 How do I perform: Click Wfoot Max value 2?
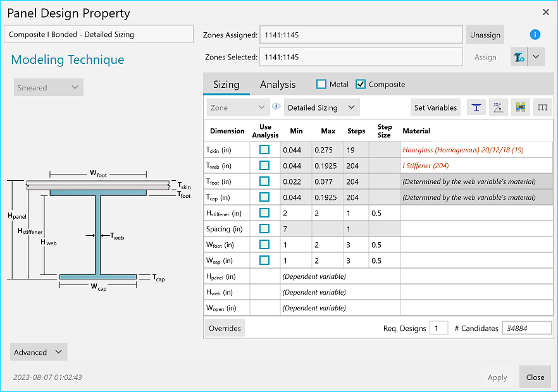[328, 245]
